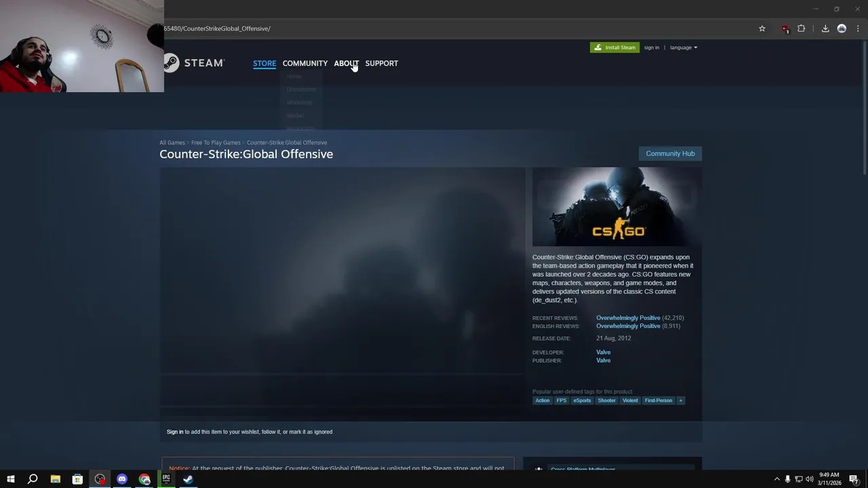The image size is (868, 488).
Task: Open Windows Start menu
Action: click(10, 479)
